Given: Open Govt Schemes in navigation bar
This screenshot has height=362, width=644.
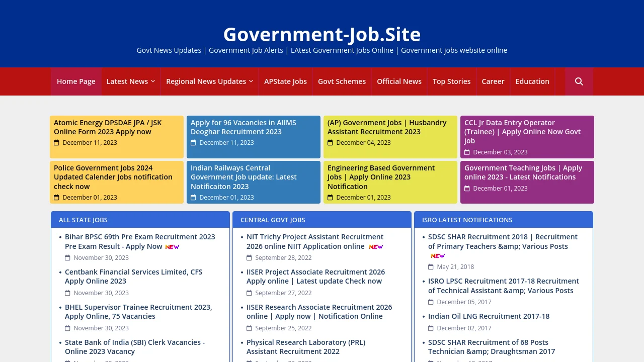Looking at the screenshot, I should (342, 81).
